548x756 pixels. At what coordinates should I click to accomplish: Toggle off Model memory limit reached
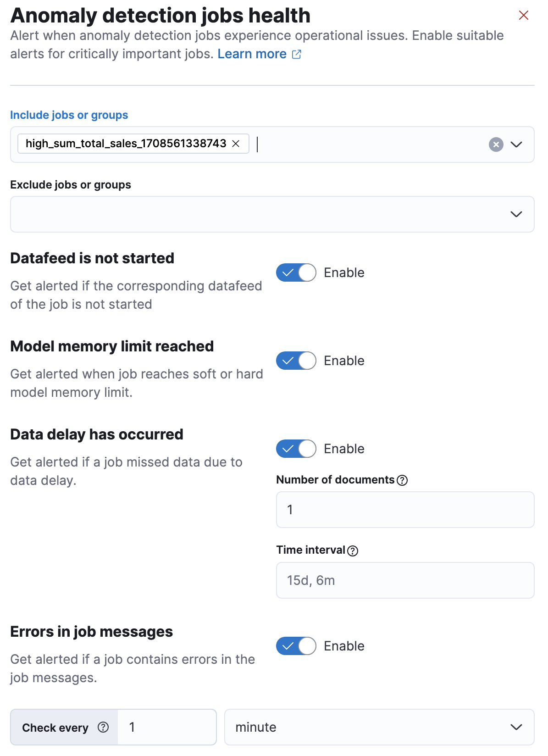click(296, 361)
